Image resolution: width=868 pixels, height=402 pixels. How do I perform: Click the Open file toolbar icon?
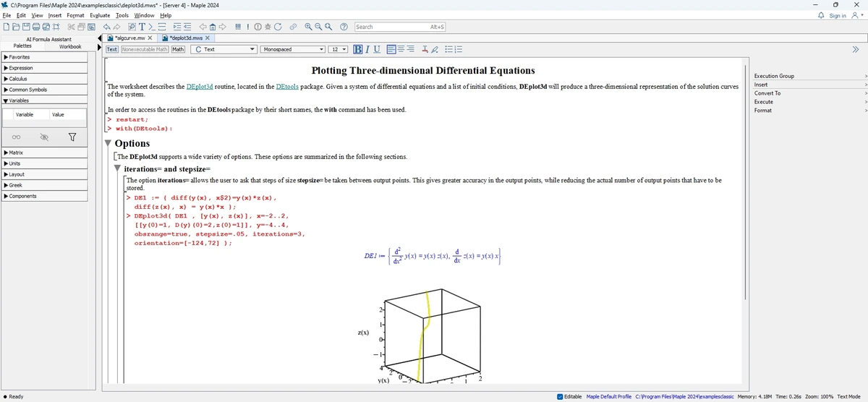pos(16,27)
